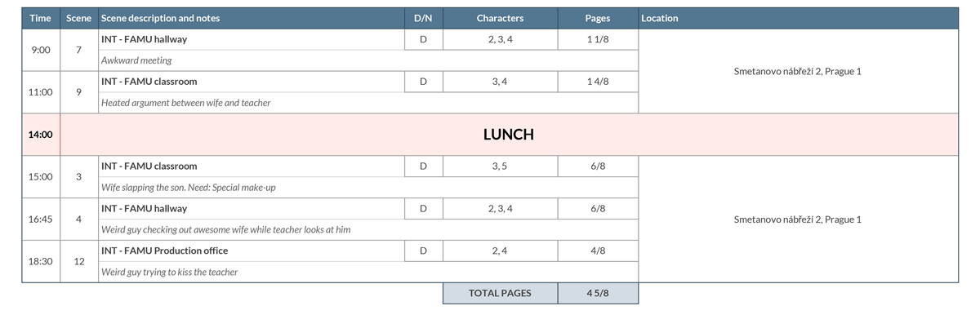Click the 'Awkward meeting' note cell
Image resolution: width=980 pixels, height=315 pixels.
click(x=368, y=60)
